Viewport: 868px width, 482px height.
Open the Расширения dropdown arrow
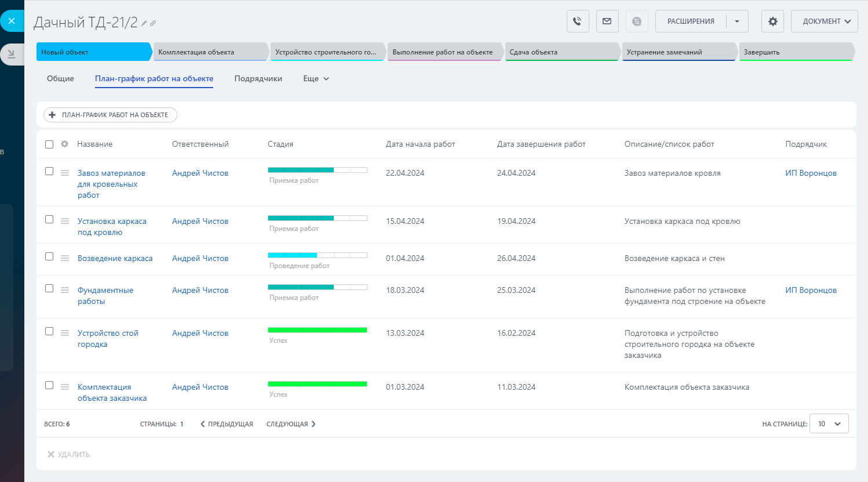(x=736, y=21)
